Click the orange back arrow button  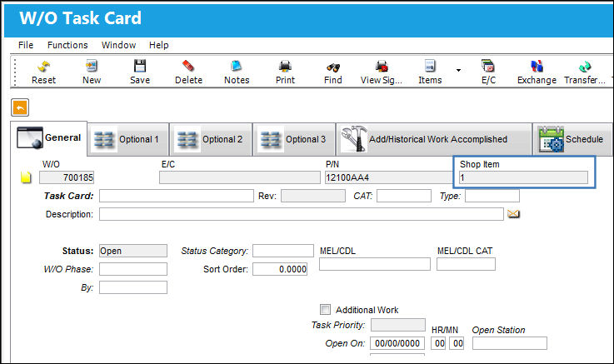click(20, 107)
